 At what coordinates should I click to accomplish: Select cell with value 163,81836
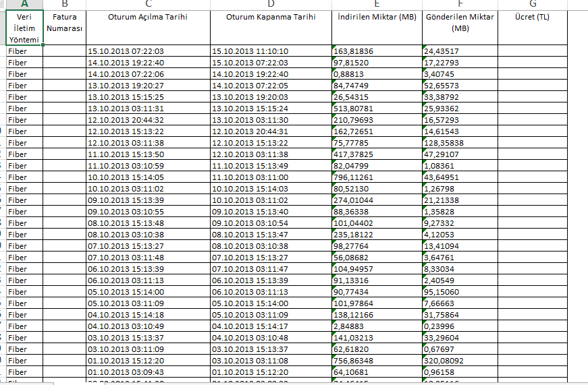[x=377, y=51]
